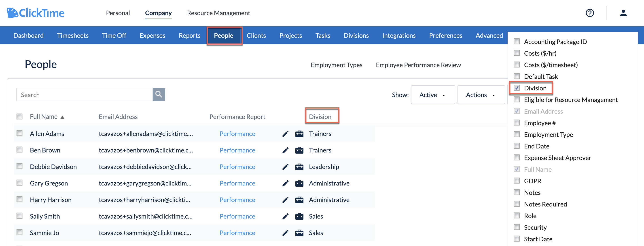Uncheck the Division column option
644x246 pixels.
tap(517, 88)
